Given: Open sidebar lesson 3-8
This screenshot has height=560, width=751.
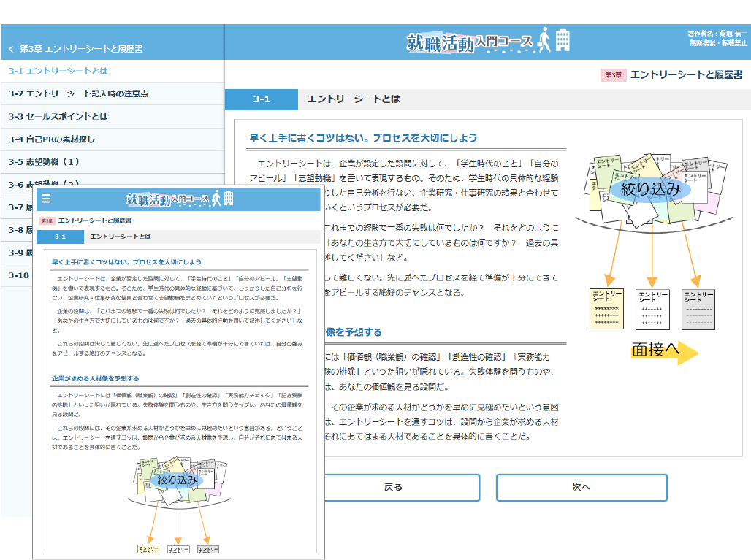Looking at the screenshot, I should click(x=16, y=230).
